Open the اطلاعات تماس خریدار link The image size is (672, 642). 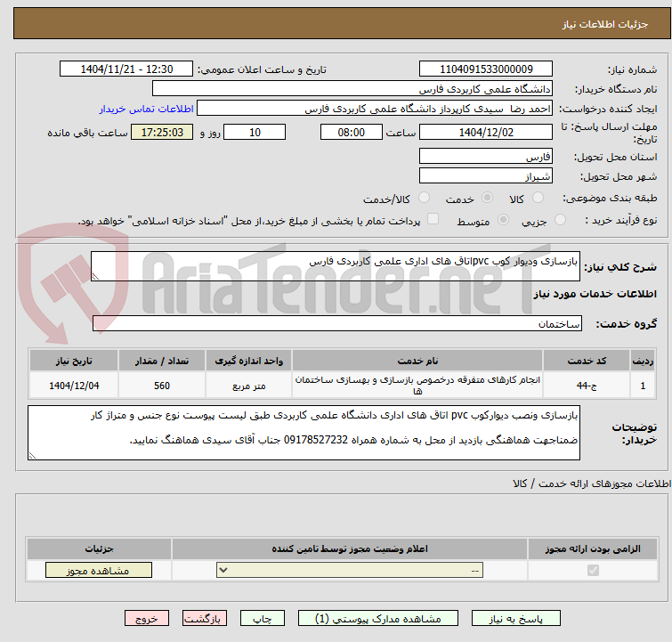pyautogui.click(x=147, y=109)
